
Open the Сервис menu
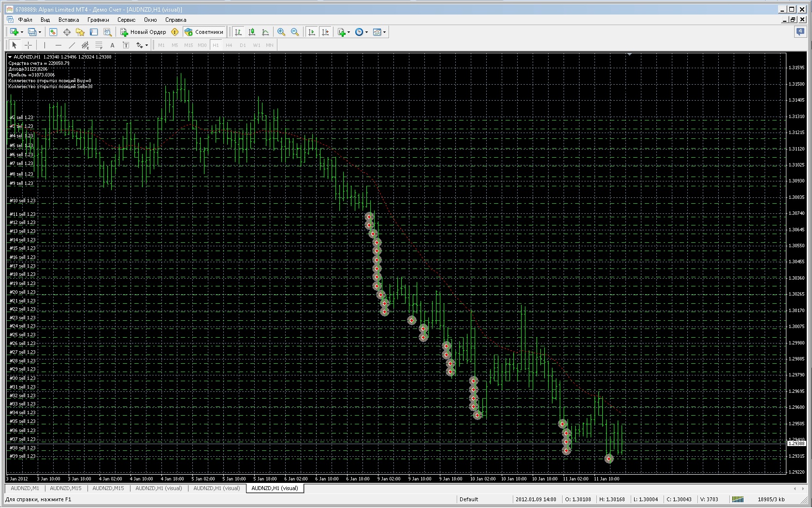pos(126,20)
